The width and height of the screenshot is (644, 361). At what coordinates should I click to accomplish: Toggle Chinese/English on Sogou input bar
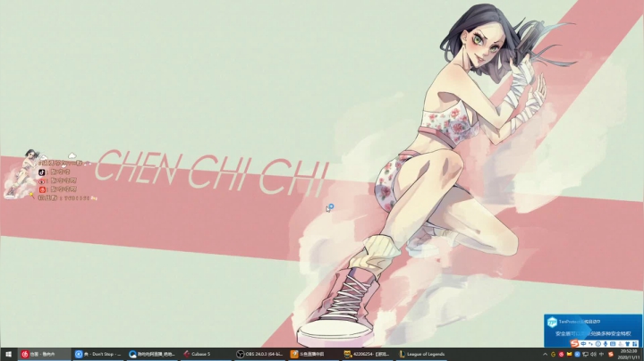(583, 344)
